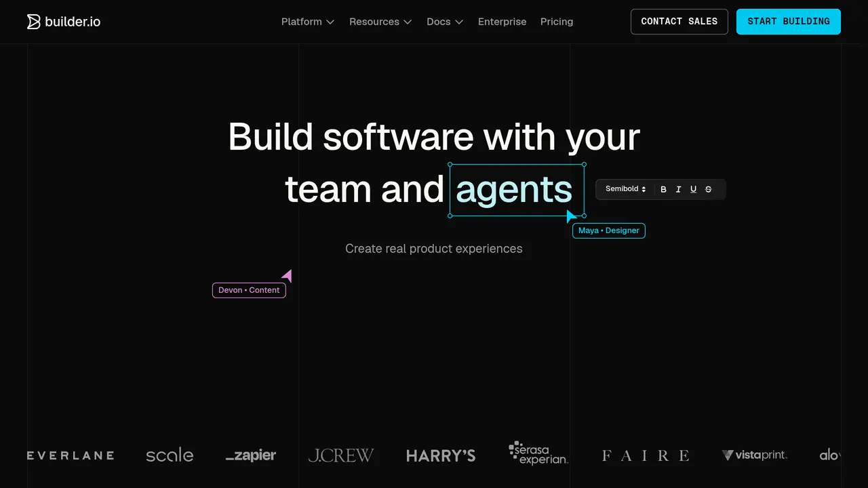
Task: Click the J.Crew logo
Action: click(341, 455)
